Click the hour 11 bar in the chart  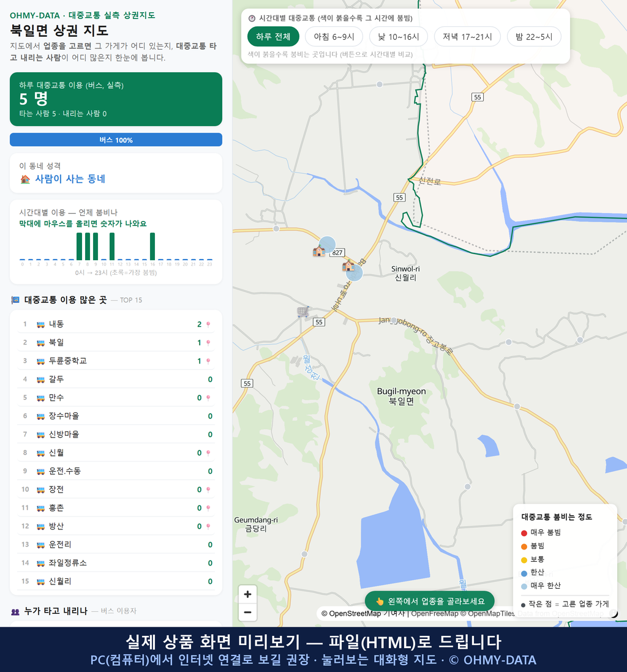click(x=112, y=247)
